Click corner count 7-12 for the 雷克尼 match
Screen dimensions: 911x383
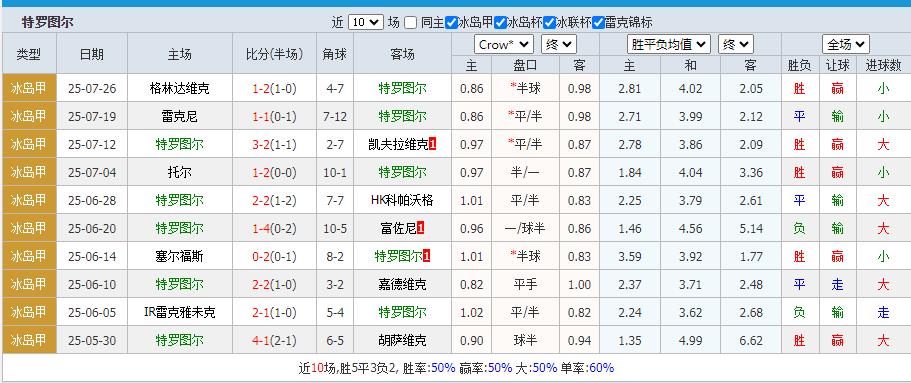pos(335,117)
